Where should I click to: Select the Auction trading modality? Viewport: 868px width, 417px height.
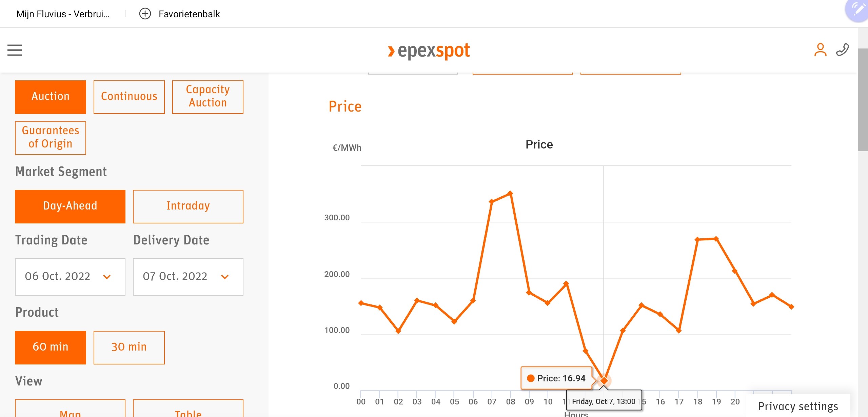coord(51,97)
